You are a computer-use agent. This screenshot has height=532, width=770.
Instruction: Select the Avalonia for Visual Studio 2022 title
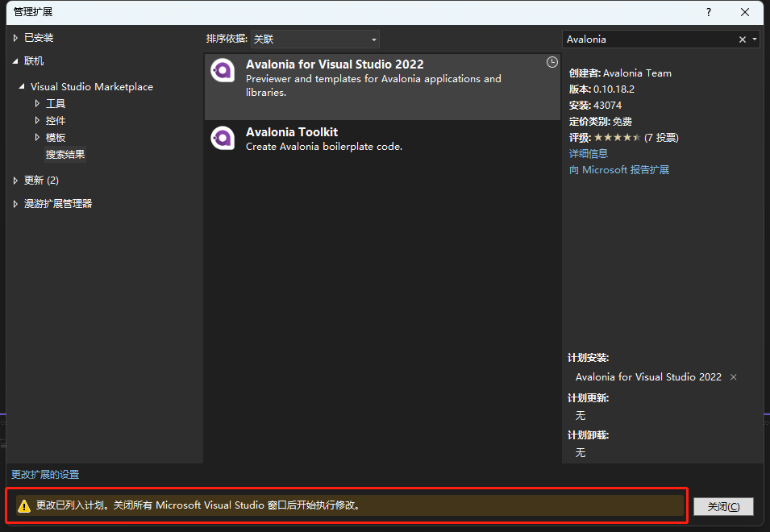pyautogui.click(x=335, y=64)
